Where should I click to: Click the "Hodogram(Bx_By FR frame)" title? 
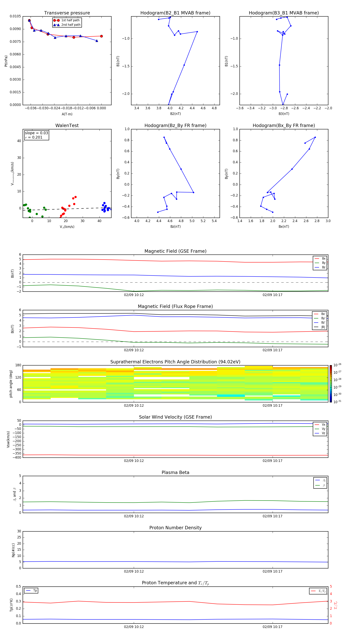[x=284, y=125]
